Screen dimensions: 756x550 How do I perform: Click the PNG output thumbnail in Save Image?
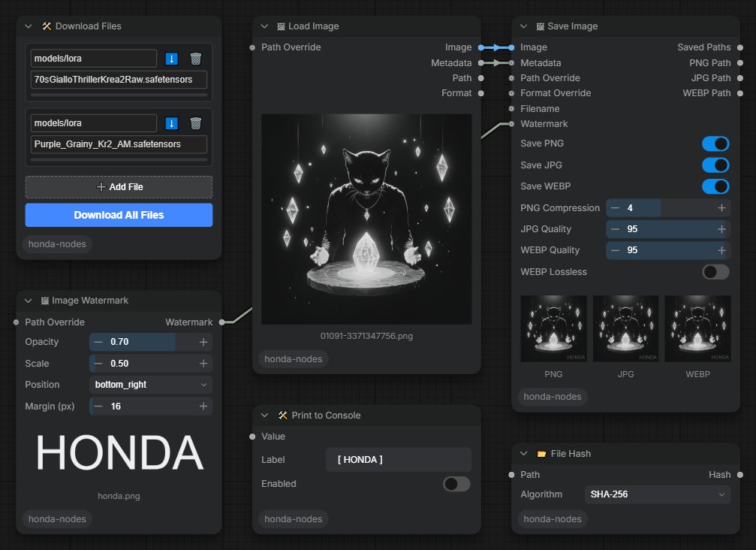coord(553,328)
